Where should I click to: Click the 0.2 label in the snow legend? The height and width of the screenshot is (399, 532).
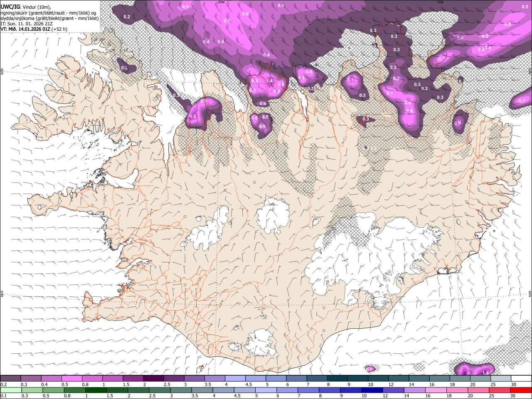[x=3, y=384]
